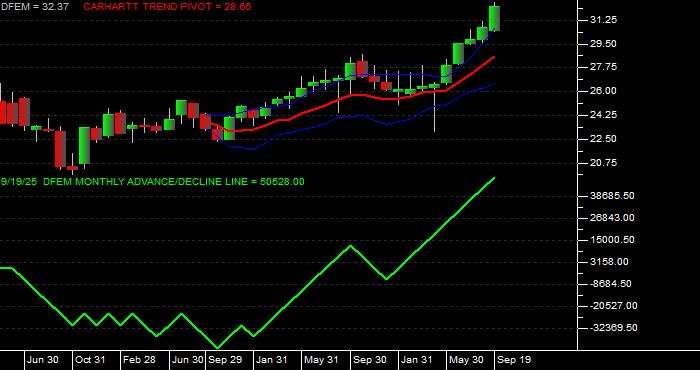Click the DFEM Monthly Advance/Decline Line caption
Viewport: 700px width, 370px height.
click(x=153, y=182)
